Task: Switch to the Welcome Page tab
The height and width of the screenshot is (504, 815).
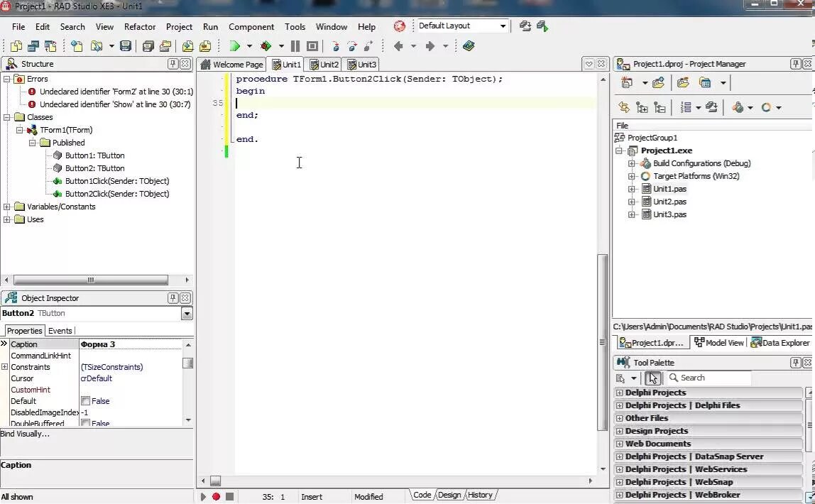Action: 232,65
